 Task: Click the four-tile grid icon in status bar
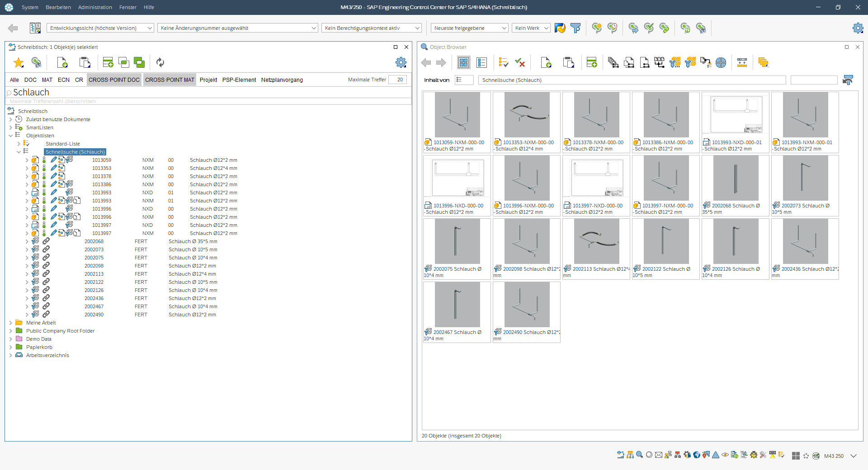click(x=796, y=456)
